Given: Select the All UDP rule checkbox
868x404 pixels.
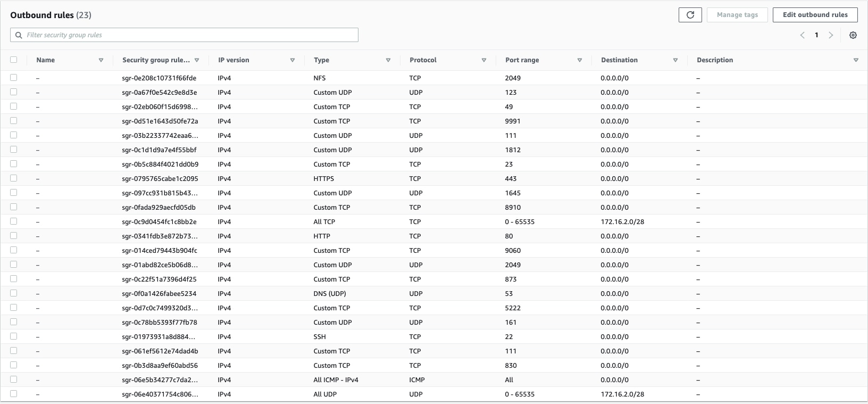Looking at the screenshot, I should tap(14, 394).
